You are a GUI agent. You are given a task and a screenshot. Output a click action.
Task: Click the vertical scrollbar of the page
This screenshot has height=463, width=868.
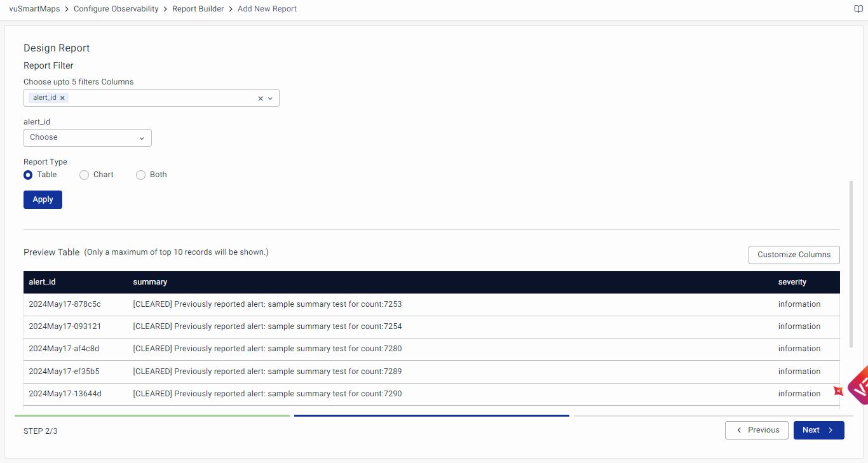(x=851, y=264)
